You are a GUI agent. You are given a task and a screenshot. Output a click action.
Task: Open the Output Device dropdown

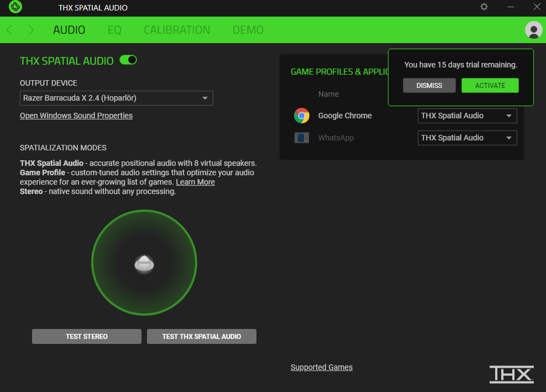(116, 98)
